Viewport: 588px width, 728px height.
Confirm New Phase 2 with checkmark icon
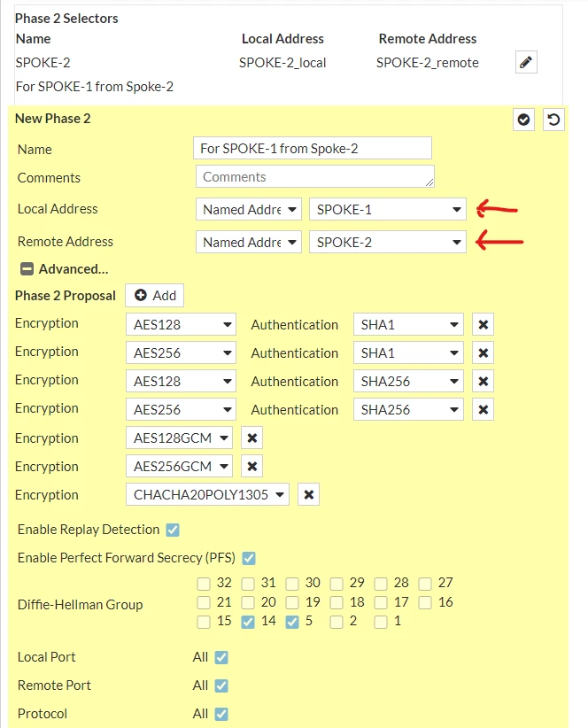pos(523,120)
